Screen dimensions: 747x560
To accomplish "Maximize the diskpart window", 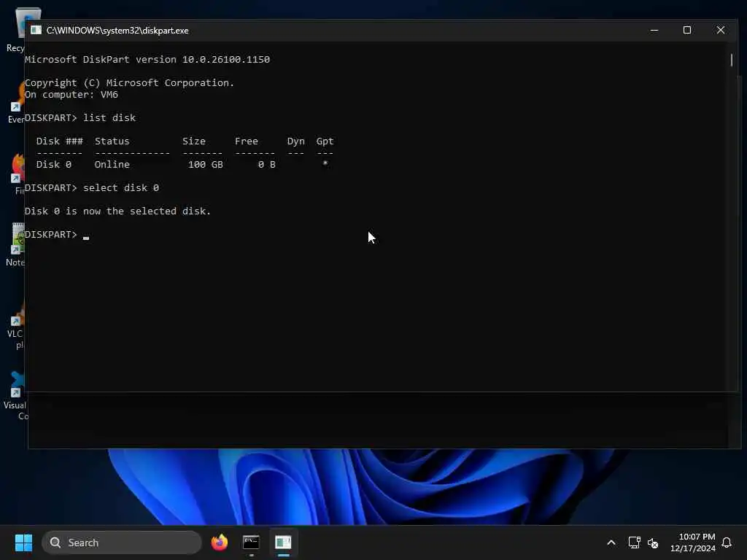I will [687, 30].
